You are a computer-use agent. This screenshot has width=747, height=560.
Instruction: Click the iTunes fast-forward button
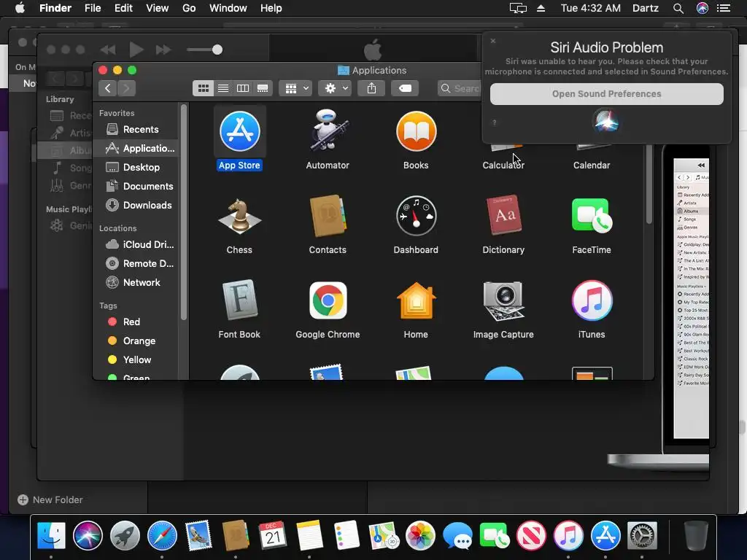[x=163, y=50]
